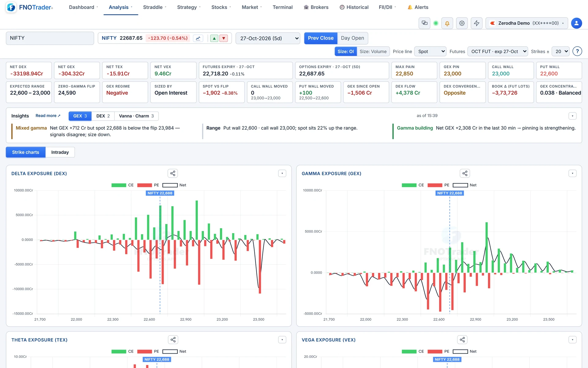Share the Gamma Exposure chart
Screen dimensions: 588x368
pos(465,173)
